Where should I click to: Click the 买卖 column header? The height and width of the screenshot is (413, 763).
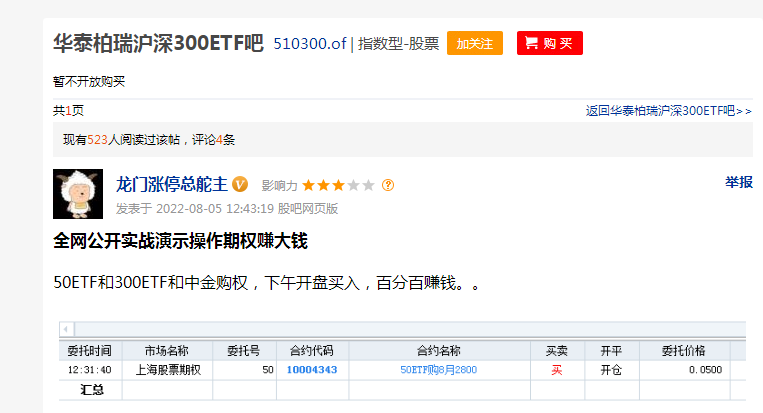[557, 350]
